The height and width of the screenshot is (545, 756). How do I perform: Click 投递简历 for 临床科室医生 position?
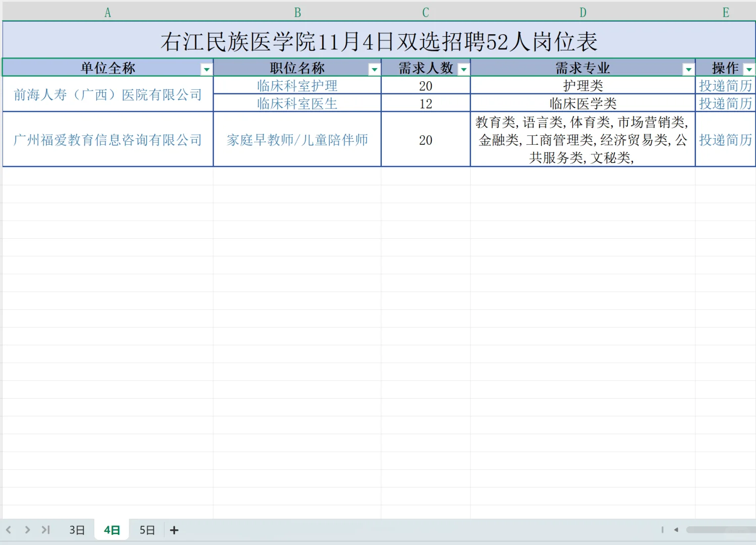(x=725, y=103)
